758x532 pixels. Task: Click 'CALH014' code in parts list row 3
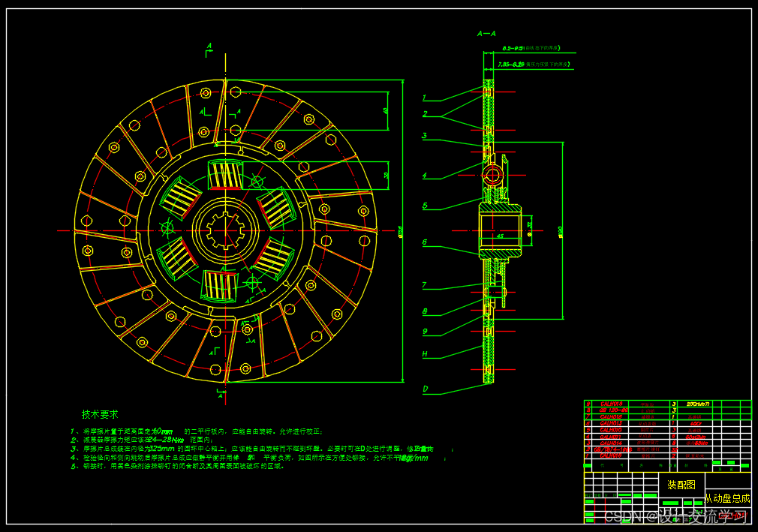click(611, 443)
